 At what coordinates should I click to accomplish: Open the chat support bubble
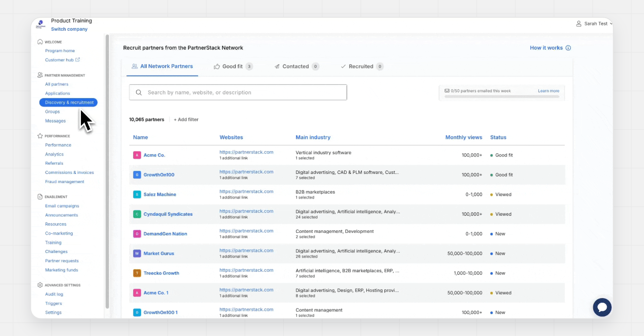pos(602,307)
